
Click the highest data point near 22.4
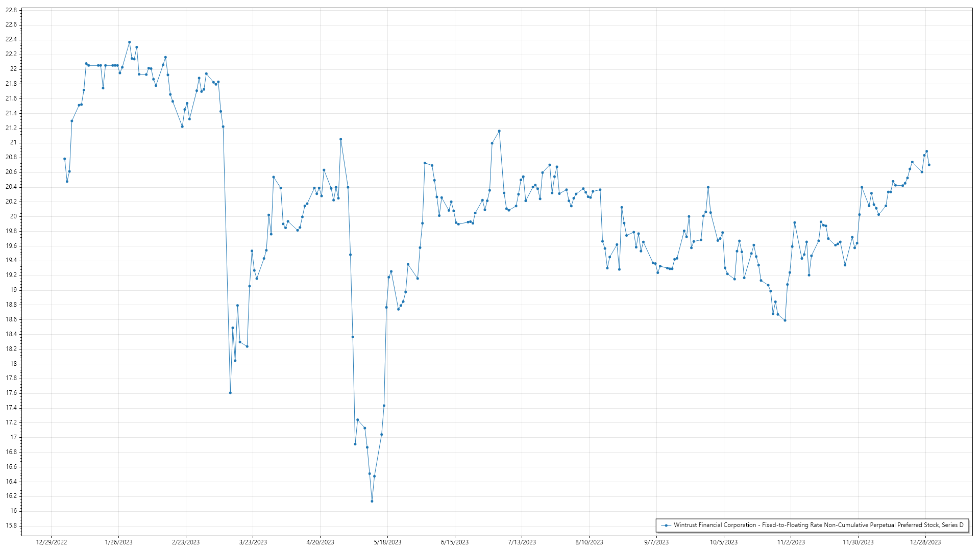[129, 42]
